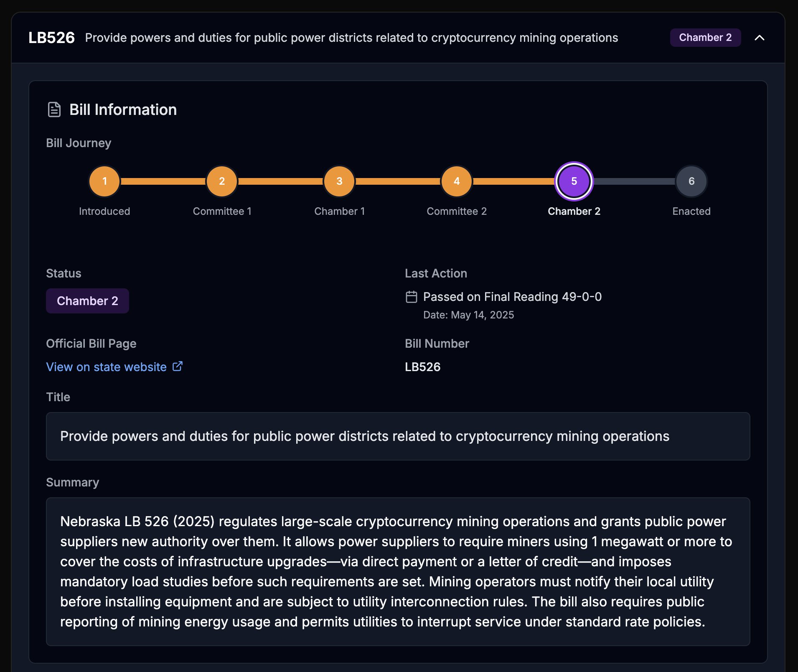Screen dimensions: 798x672
Task: Select step 4 Committee 2 marker
Action: coord(457,181)
